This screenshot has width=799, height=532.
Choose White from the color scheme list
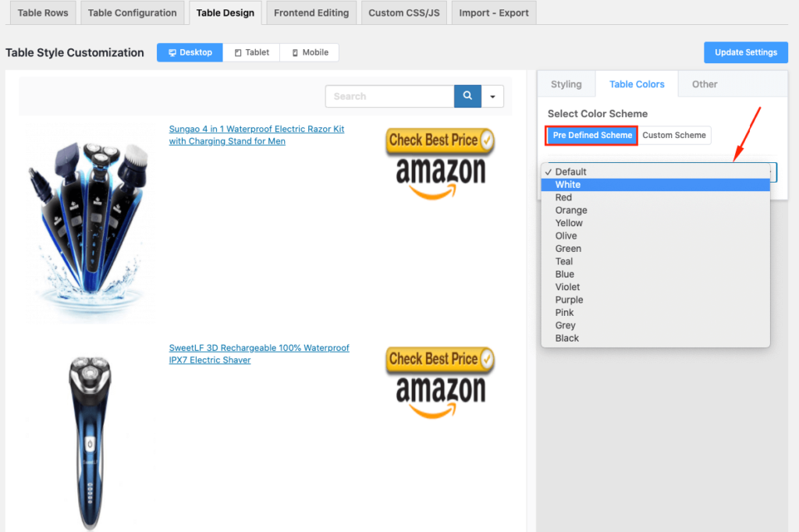[x=568, y=185]
